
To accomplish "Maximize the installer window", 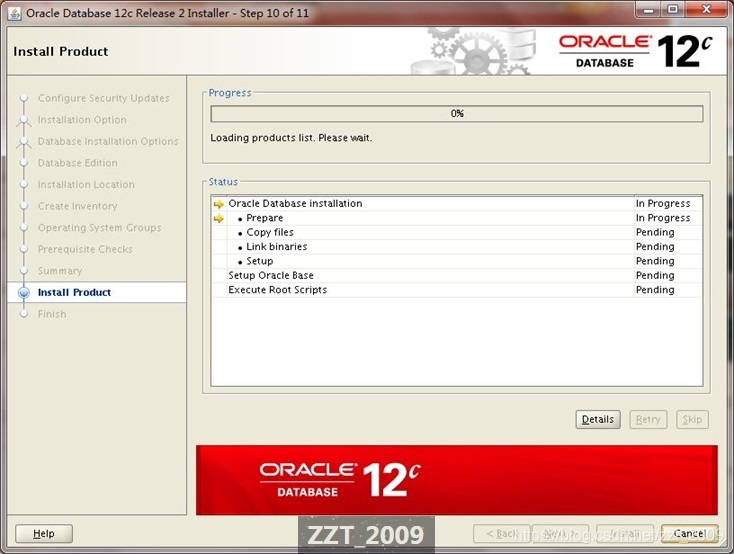I will click(x=672, y=9).
